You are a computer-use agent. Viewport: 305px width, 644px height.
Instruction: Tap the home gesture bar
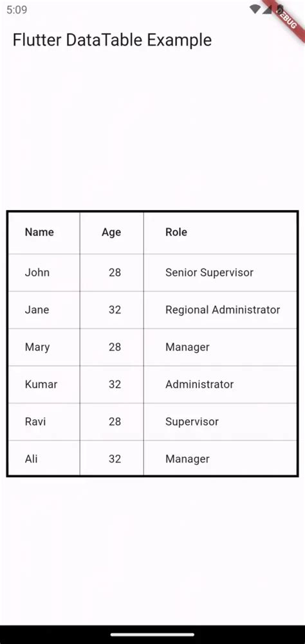152,635
